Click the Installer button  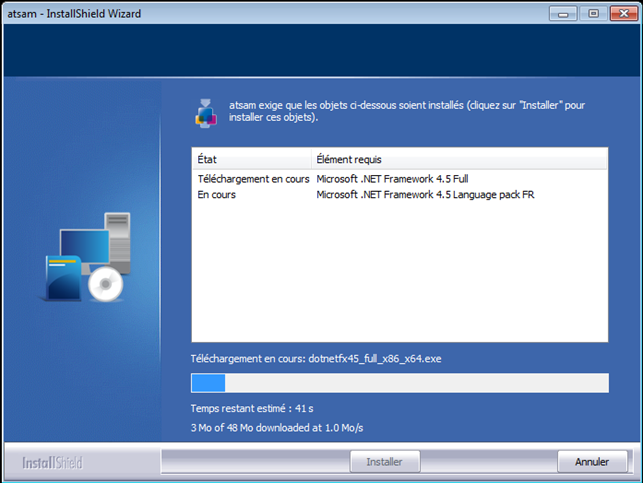point(385,462)
